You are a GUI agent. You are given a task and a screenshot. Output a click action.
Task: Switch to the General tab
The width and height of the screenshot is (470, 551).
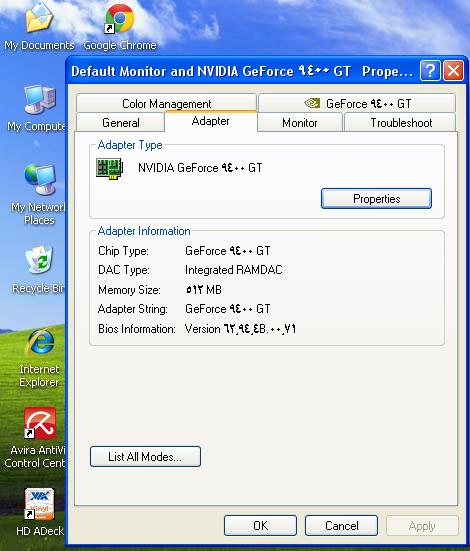coord(121,123)
